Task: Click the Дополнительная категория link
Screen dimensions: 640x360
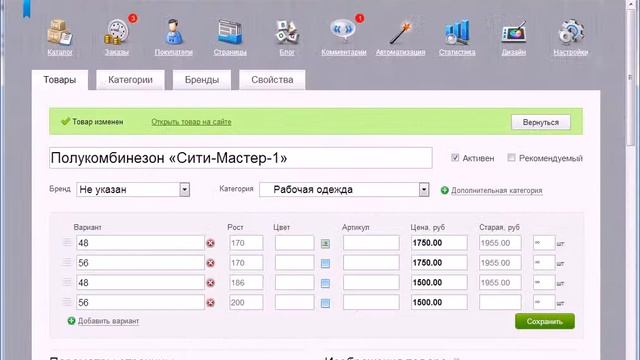Action: tap(497, 190)
